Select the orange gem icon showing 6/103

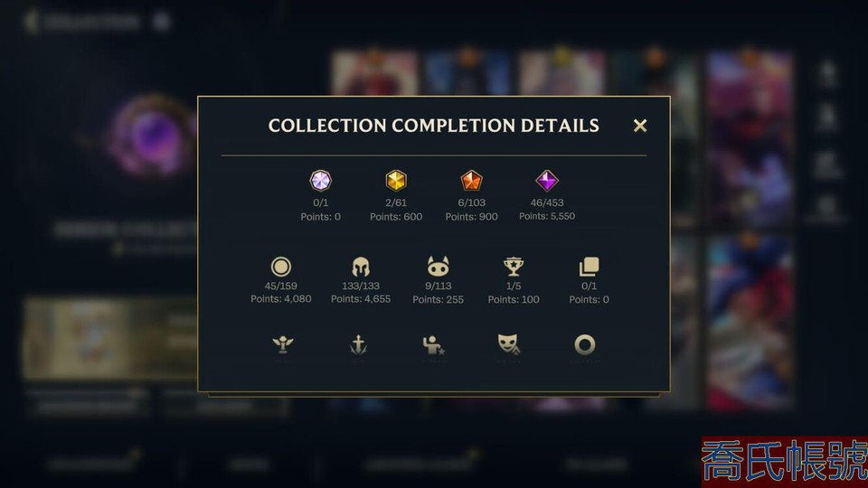pyautogui.click(x=472, y=181)
